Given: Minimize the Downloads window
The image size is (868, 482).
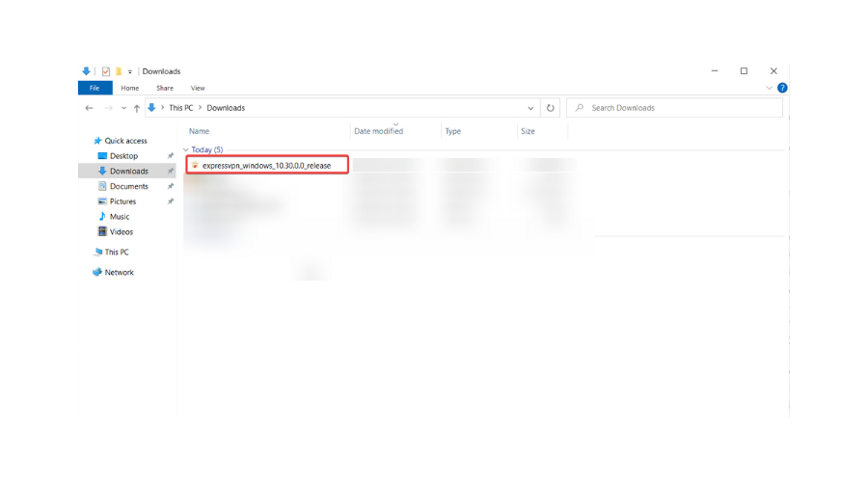Looking at the screenshot, I should tap(715, 70).
